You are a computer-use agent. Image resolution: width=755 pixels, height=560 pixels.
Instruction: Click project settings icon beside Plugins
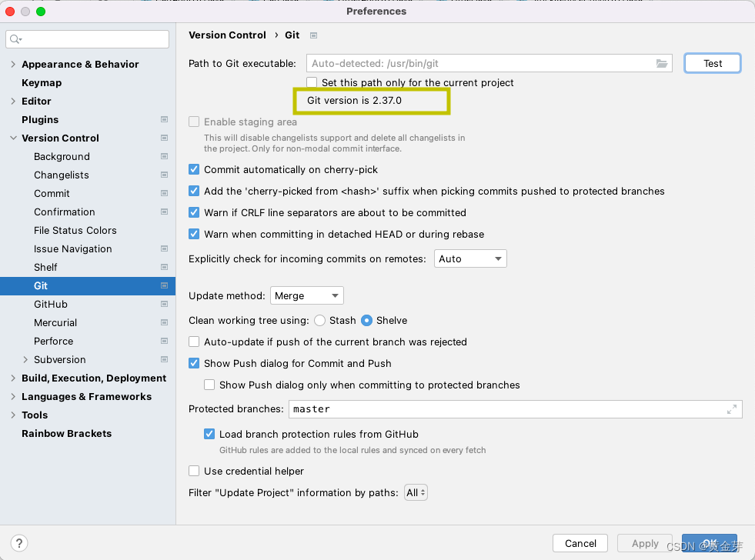(x=164, y=119)
